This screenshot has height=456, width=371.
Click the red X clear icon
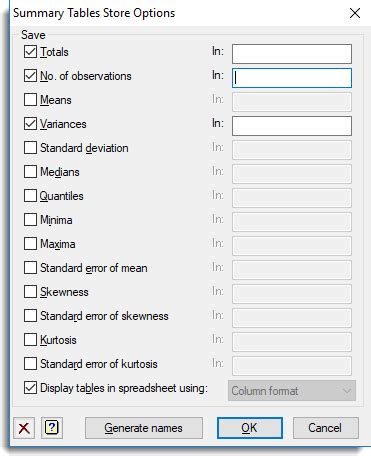(x=24, y=428)
